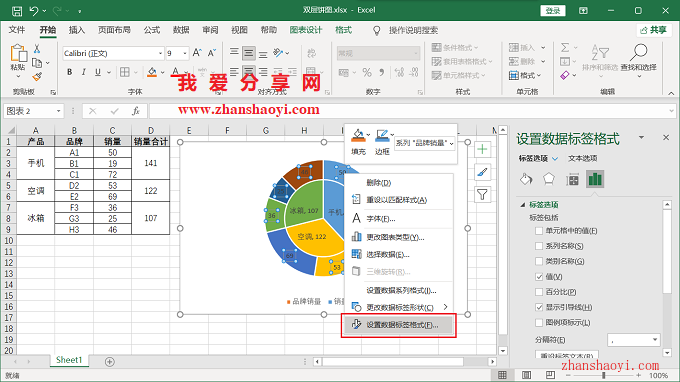Select the Sheet1 tab
The width and height of the screenshot is (680, 382).
69,360
